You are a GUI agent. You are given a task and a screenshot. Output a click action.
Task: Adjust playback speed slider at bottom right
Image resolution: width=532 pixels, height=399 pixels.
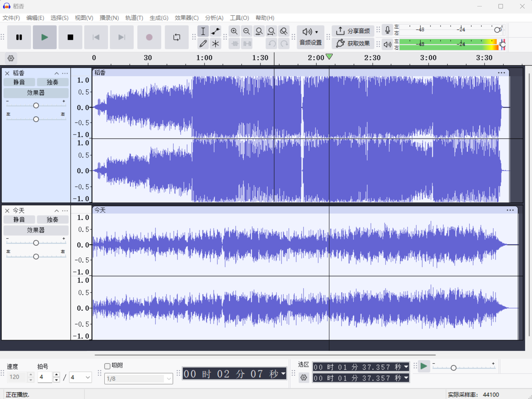[x=453, y=368]
